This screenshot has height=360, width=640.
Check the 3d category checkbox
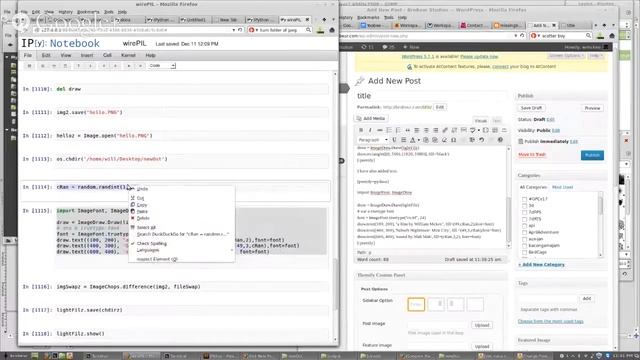click(x=524, y=206)
